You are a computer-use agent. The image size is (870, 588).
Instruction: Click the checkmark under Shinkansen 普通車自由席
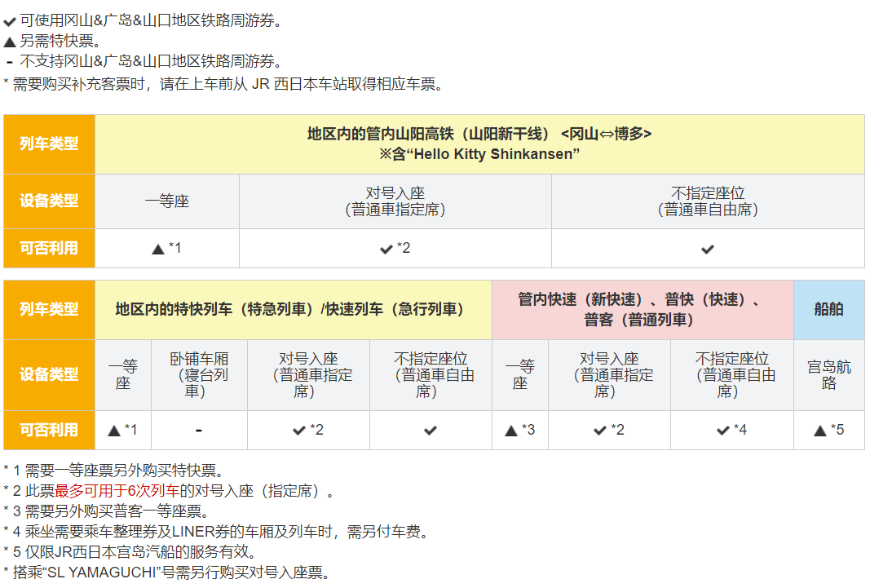707,249
